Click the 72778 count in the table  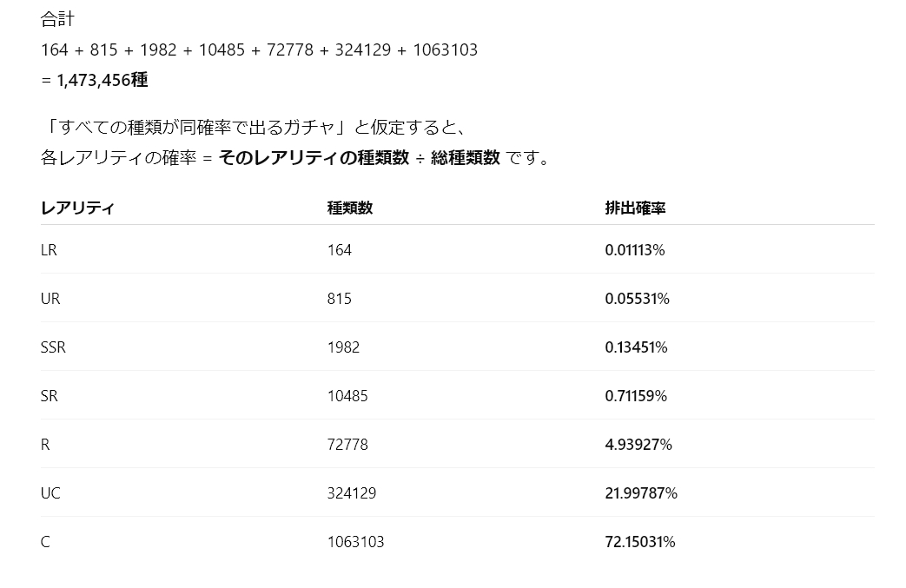coord(347,445)
